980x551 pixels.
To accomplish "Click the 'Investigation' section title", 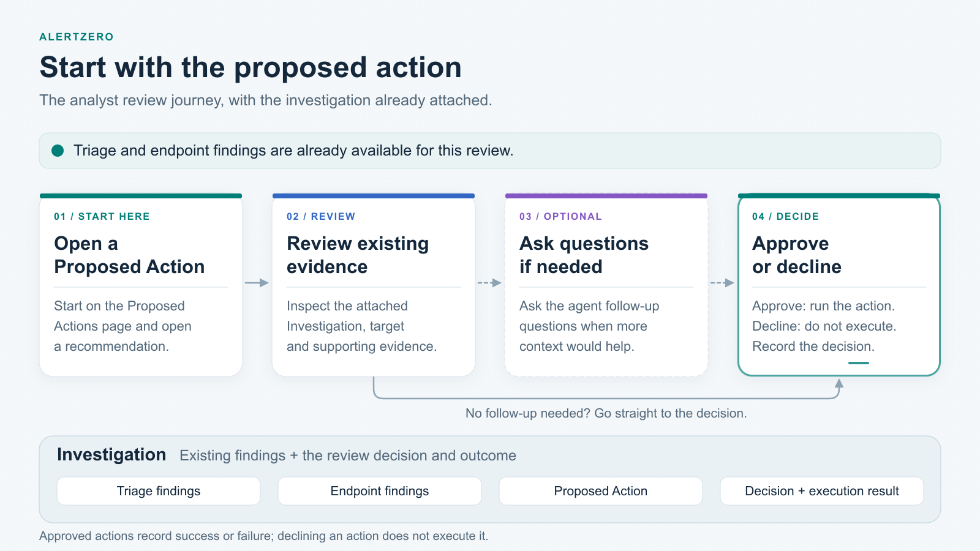I will coord(111,455).
